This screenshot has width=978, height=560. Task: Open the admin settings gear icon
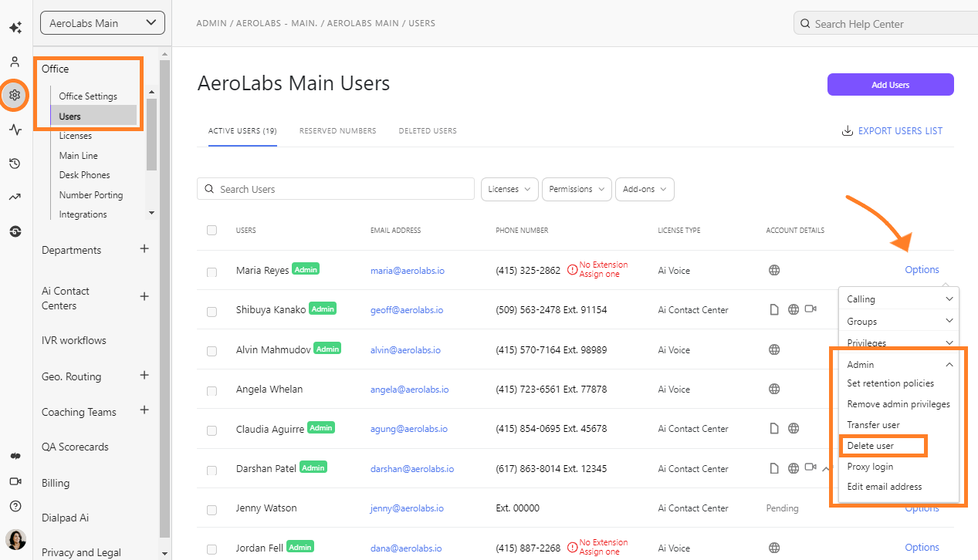[15, 96]
